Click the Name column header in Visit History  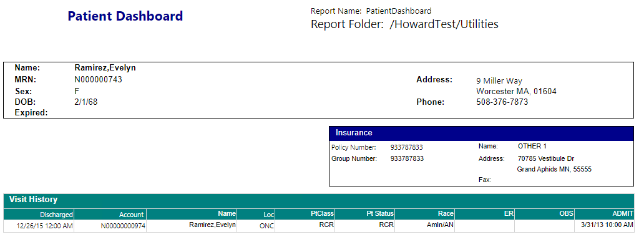click(x=192, y=214)
